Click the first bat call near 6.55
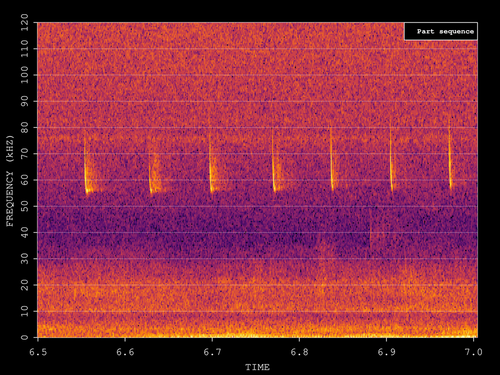The width and height of the screenshot is (500, 375). [x=87, y=166]
